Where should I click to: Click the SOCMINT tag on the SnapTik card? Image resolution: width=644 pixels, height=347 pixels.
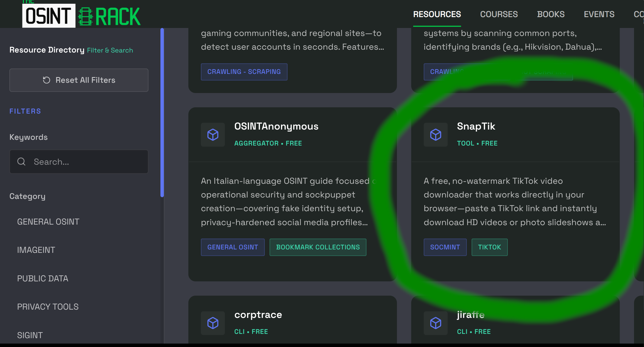point(445,247)
